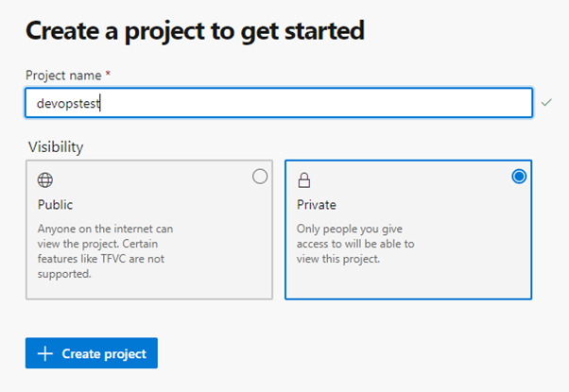The height and width of the screenshot is (392, 569).
Task: Click the Public description about TFVC
Action: pyautogui.click(x=104, y=251)
